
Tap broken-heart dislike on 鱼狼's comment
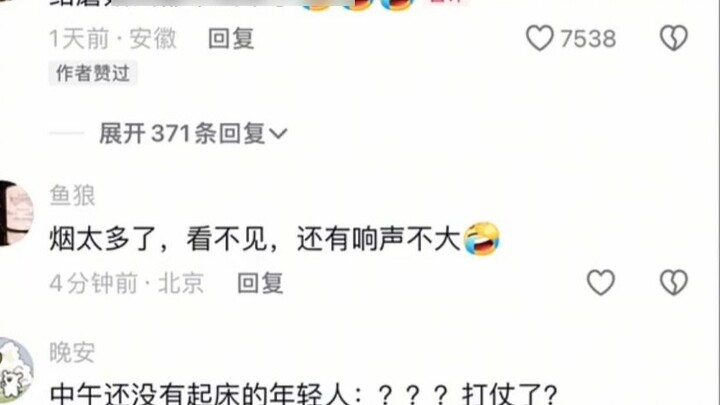click(x=674, y=282)
